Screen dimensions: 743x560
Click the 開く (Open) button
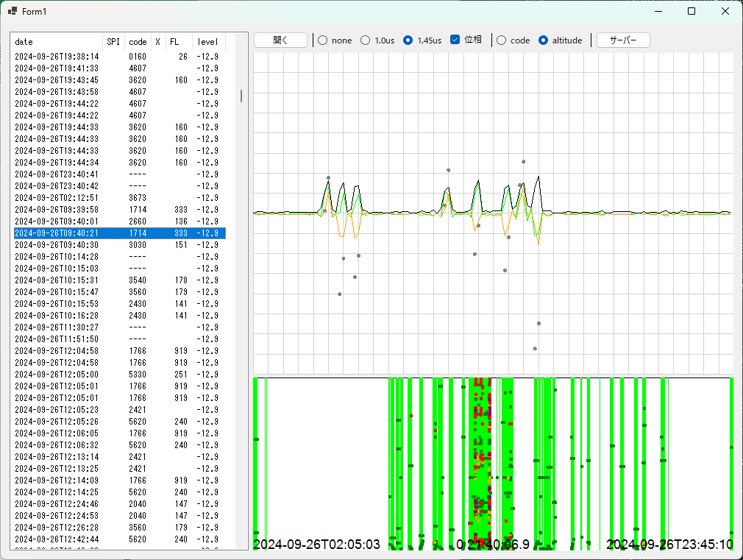(280, 40)
